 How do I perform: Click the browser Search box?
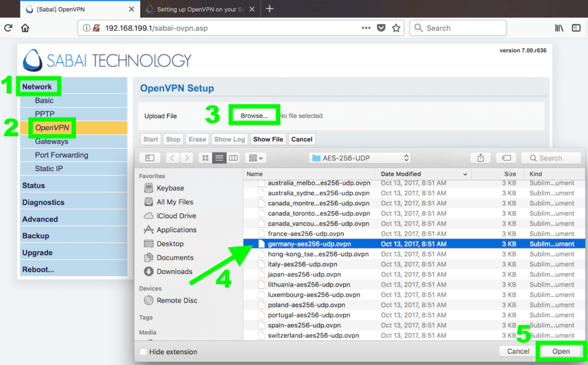pyautogui.click(x=458, y=28)
